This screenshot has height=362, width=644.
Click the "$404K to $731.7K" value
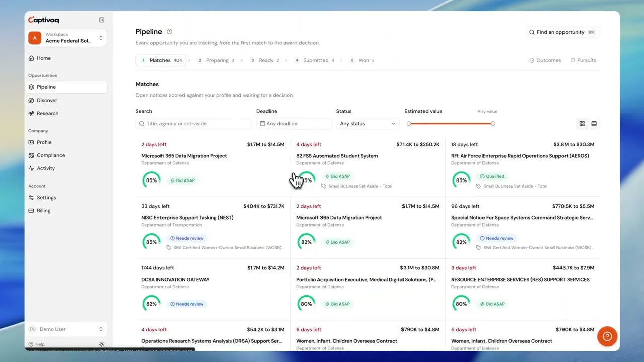coord(264,206)
